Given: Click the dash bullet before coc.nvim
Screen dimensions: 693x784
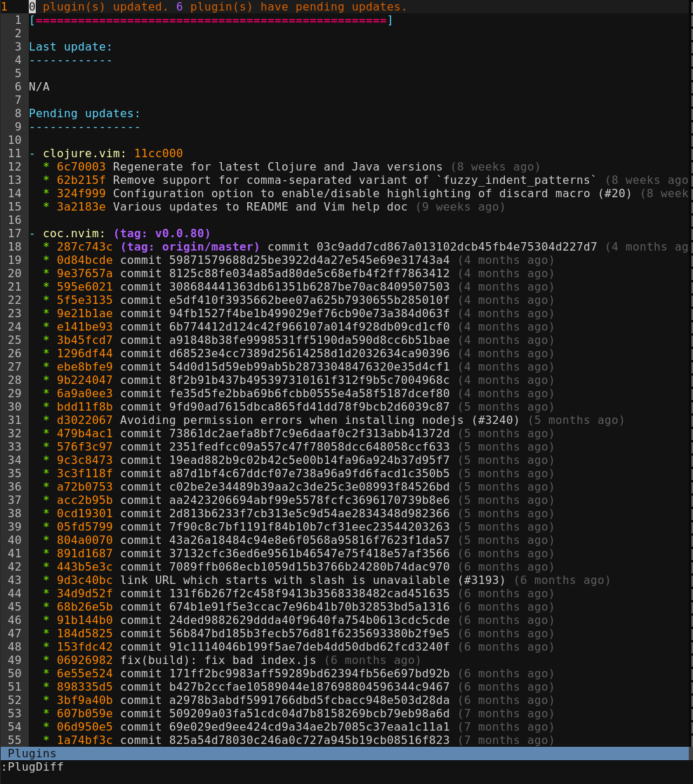Looking at the screenshot, I should pyautogui.click(x=32, y=234).
